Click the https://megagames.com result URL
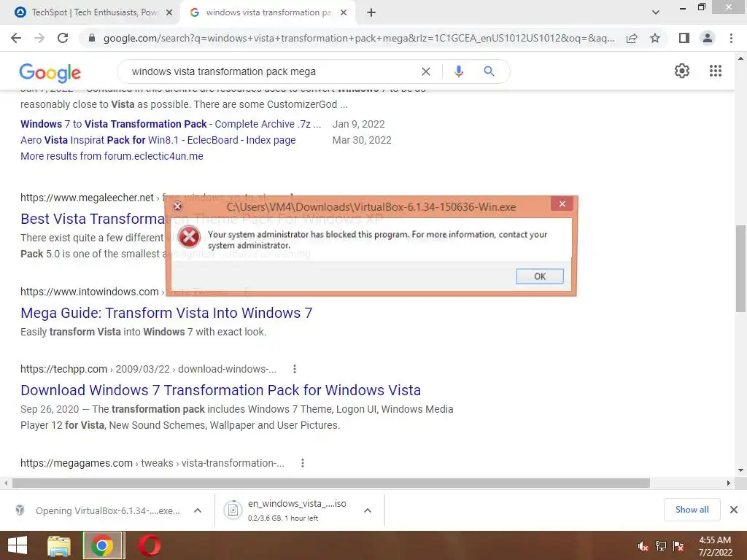Image resolution: width=747 pixels, height=560 pixels. coord(76,463)
